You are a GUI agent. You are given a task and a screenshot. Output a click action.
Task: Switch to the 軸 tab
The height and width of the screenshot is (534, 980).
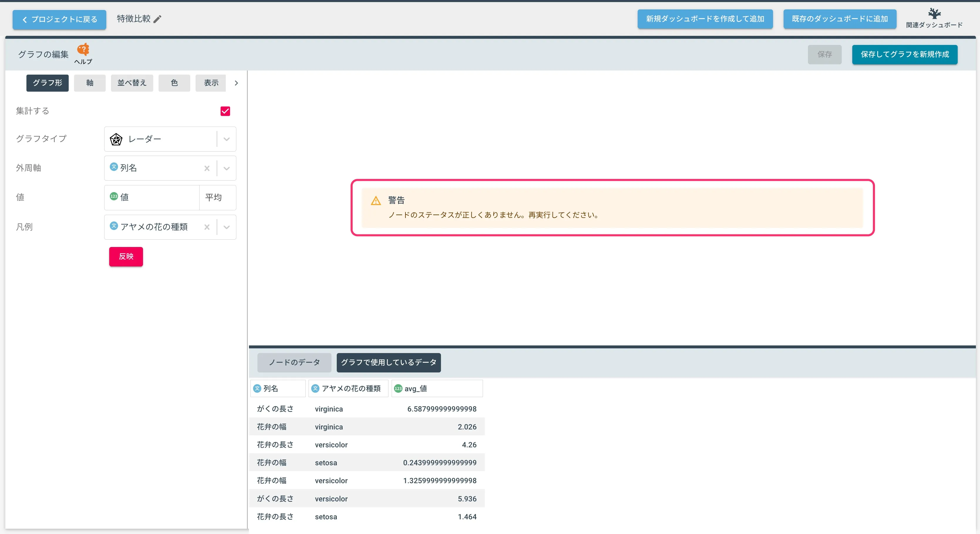pyautogui.click(x=90, y=83)
